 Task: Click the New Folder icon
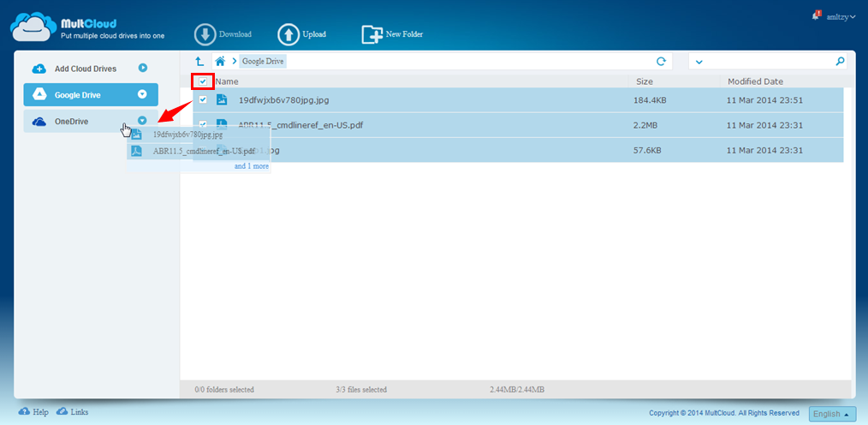coord(372,34)
